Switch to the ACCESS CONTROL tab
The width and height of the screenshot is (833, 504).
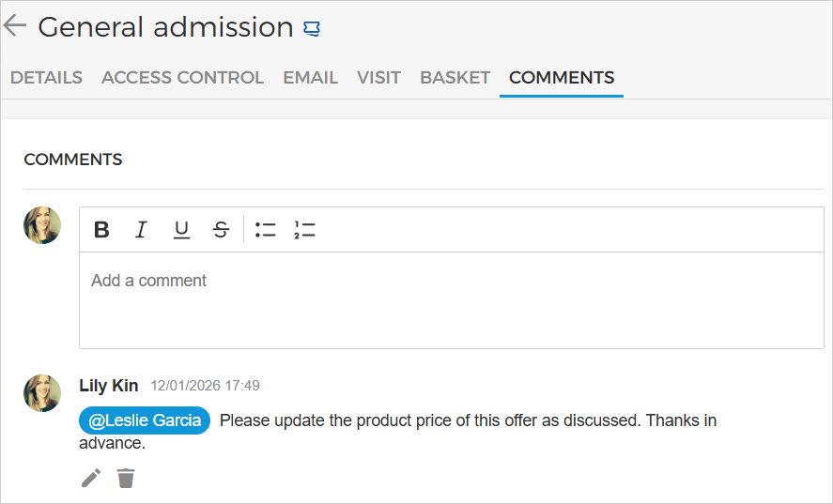tap(182, 78)
